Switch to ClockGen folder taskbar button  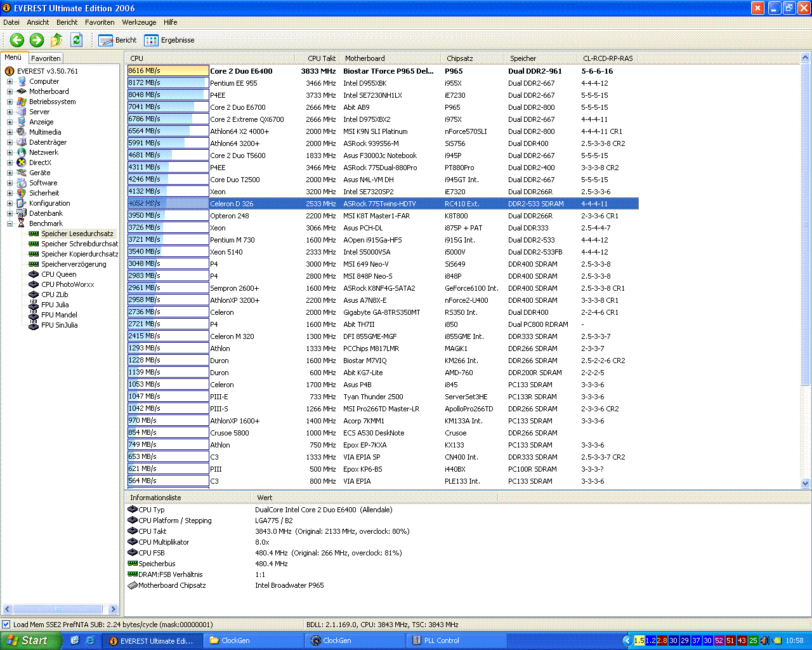click(254, 640)
